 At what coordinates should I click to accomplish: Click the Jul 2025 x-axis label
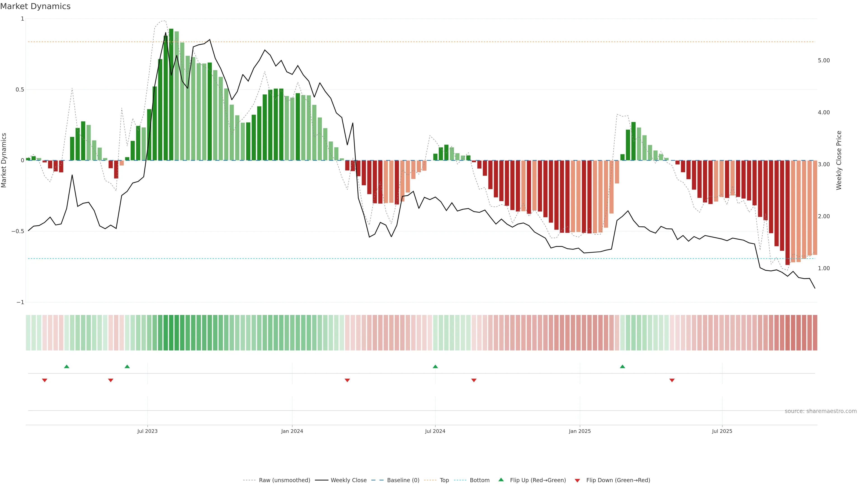tap(722, 431)
